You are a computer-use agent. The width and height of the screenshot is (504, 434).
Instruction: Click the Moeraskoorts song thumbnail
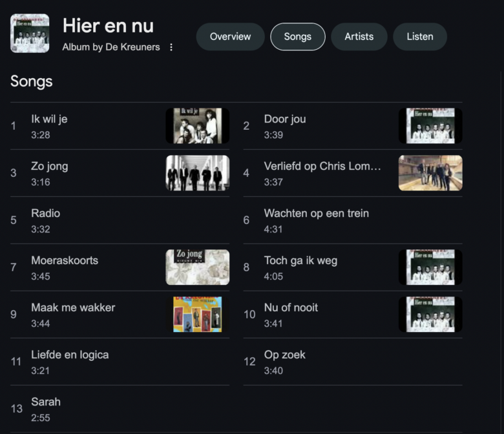point(197,267)
